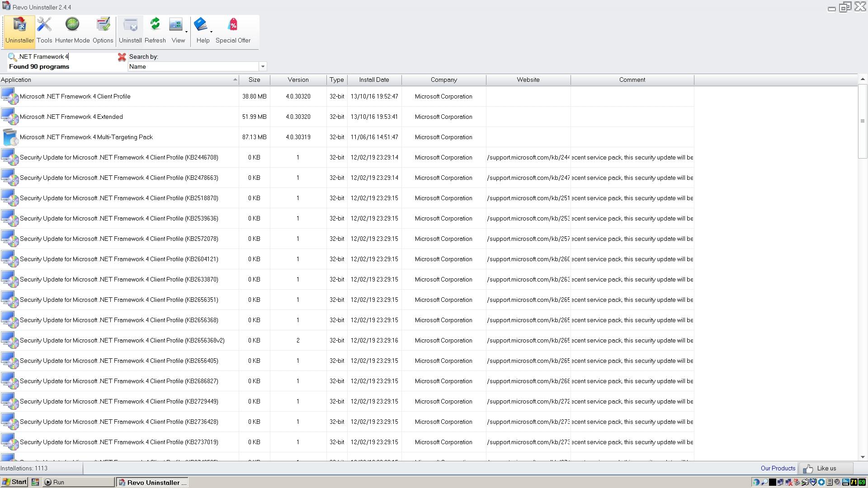Open the Tools icon in toolbar
This screenshot has height=488, width=868.
[44, 31]
